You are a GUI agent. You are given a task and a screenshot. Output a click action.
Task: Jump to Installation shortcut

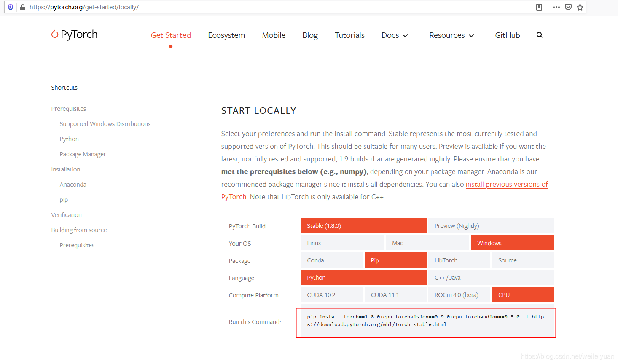click(66, 169)
